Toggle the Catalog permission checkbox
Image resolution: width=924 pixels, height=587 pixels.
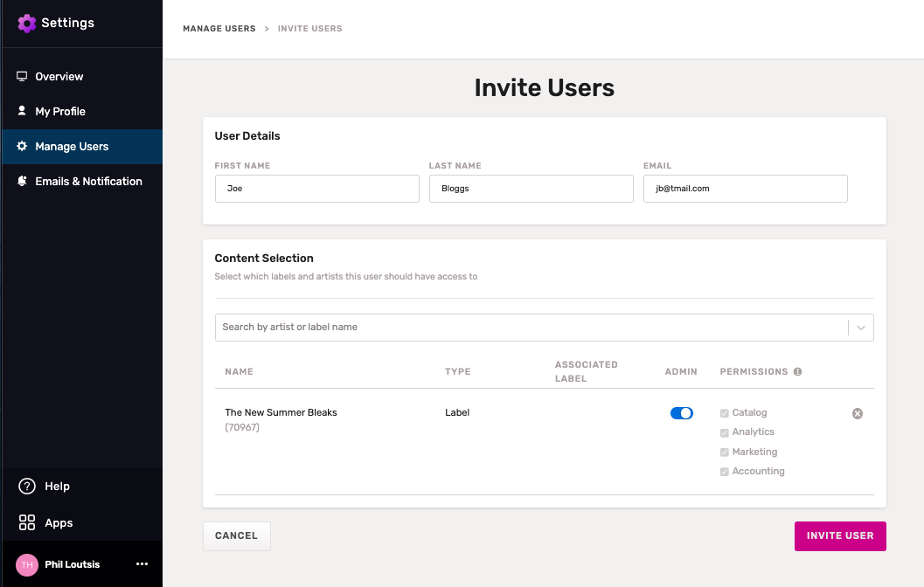[725, 413]
